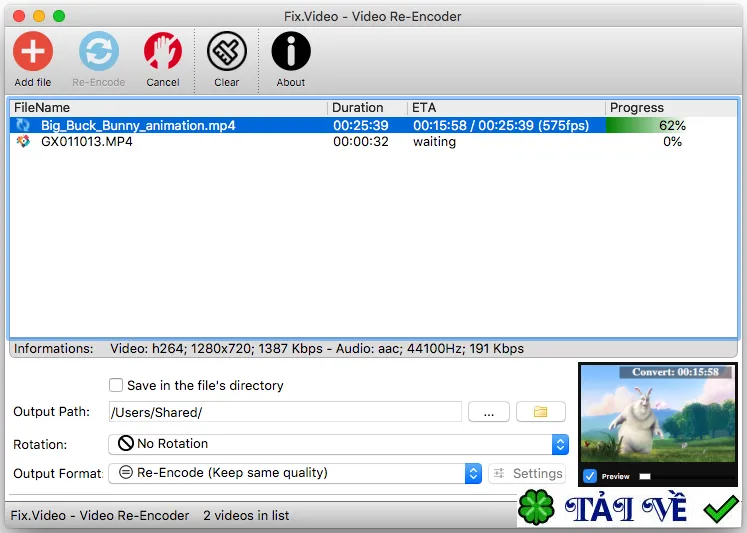The image size is (747, 533).
Task: Minimize the window with the yellow button
Action: 39,16
